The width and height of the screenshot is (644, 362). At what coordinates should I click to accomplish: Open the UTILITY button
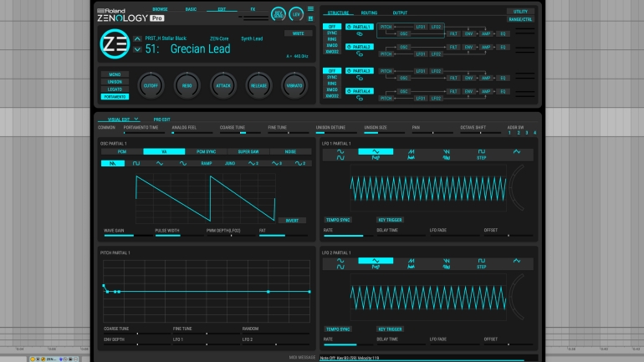point(520,12)
